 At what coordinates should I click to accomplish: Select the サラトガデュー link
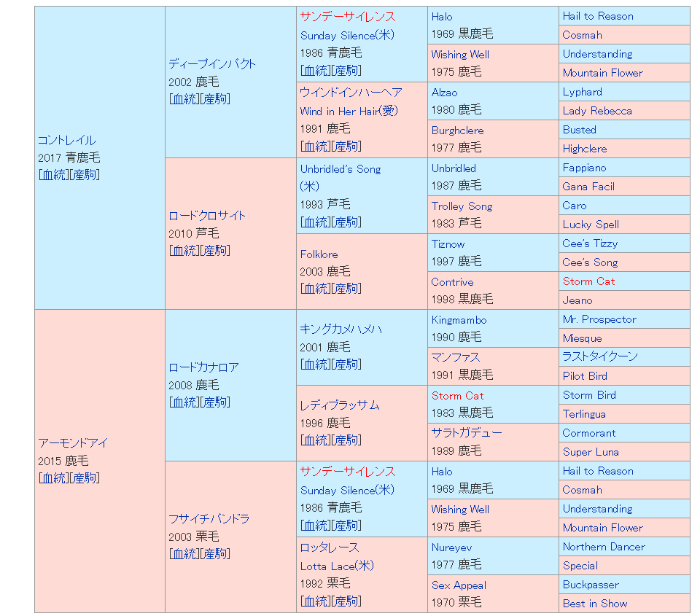pyautogui.click(x=467, y=433)
